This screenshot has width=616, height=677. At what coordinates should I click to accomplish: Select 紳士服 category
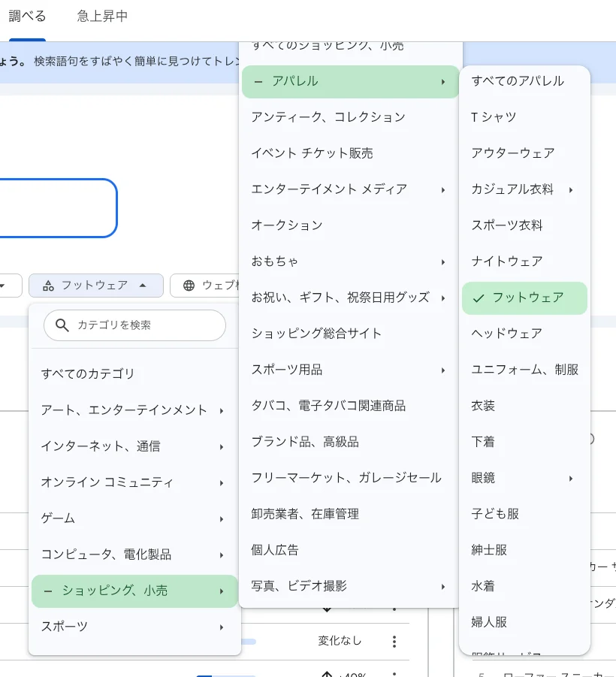click(524, 550)
